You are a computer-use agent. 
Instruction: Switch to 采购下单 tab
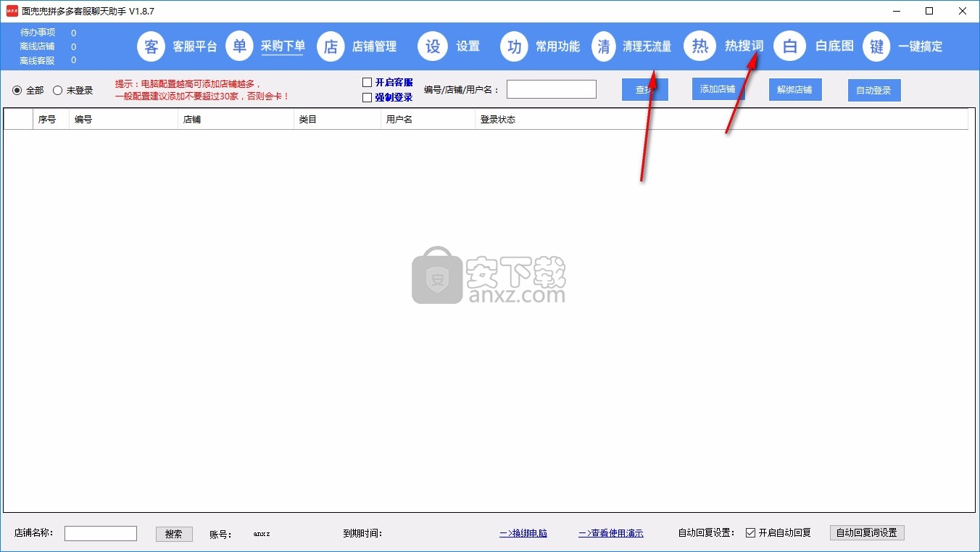283,46
